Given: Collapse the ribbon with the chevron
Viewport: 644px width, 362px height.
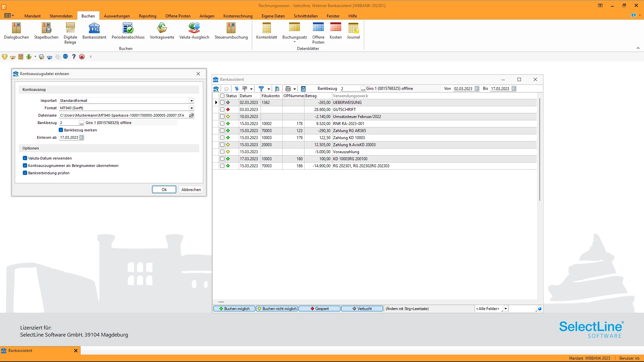Looking at the screenshot, I should coord(638,48).
